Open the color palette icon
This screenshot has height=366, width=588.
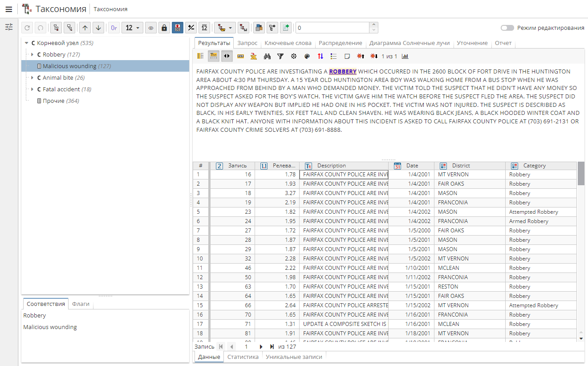point(307,56)
